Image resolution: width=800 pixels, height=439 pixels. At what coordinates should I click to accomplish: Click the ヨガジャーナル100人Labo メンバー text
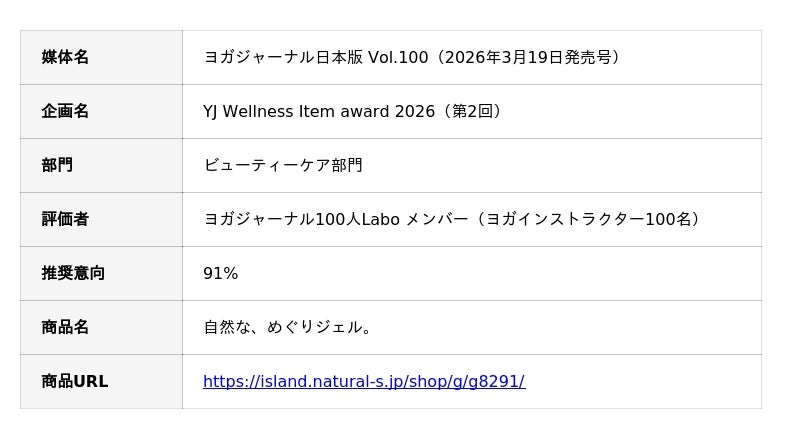[x=335, y=219]
